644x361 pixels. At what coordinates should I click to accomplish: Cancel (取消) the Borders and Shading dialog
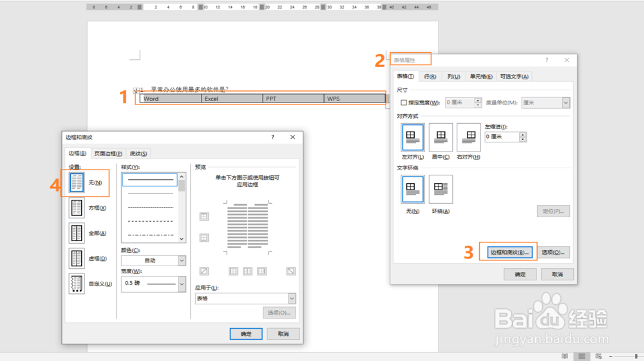[x=283, y=334]
